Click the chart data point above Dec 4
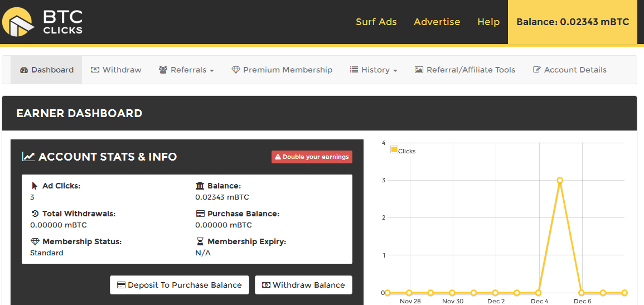The width and height of the screenshot is (644, 305). 539,293
